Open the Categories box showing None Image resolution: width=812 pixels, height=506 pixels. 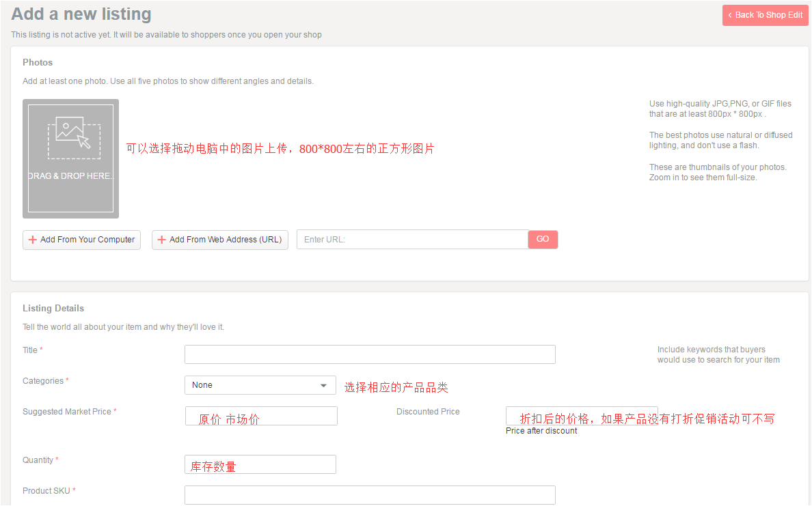pos(253,385)
